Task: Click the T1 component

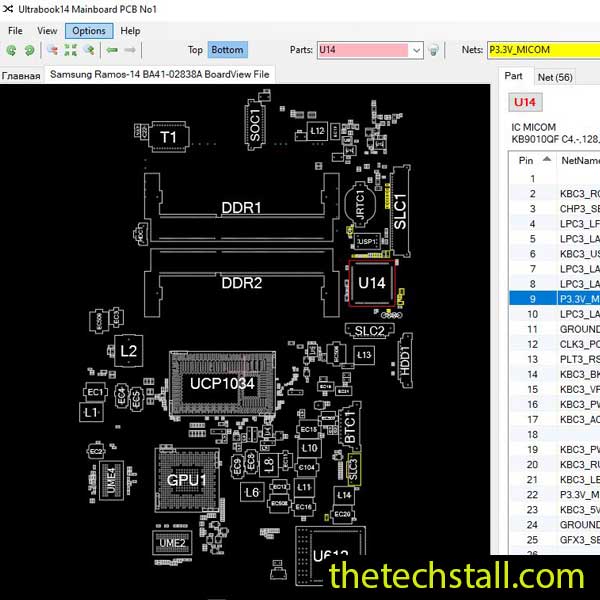Action: pos(168,137)
